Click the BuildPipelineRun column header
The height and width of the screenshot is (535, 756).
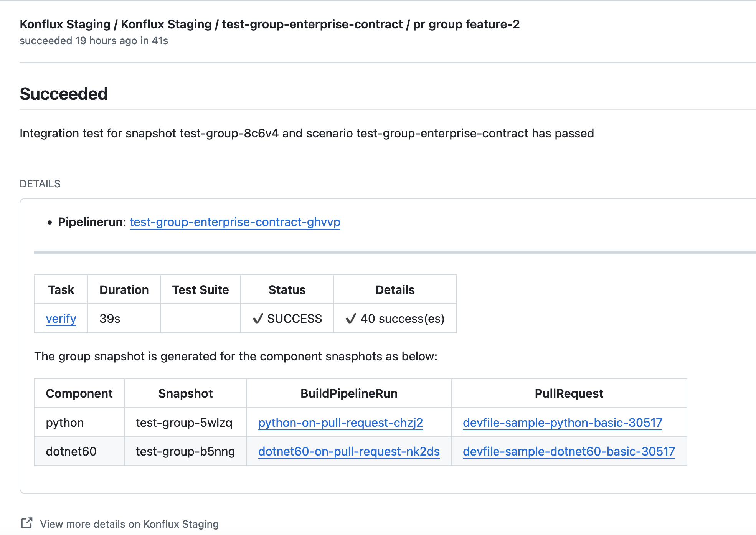349,393
